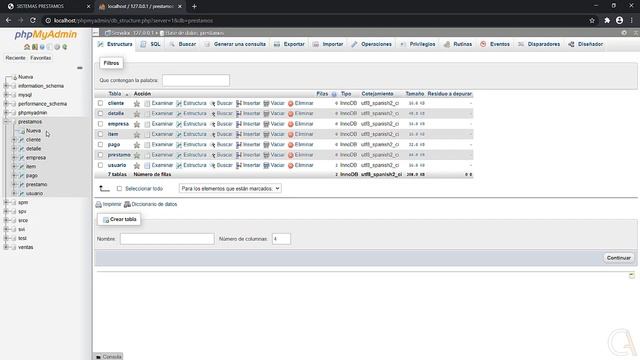Expand performance_schema database node
The width and height of the screenshot is (640, 360).
point(6,104)
